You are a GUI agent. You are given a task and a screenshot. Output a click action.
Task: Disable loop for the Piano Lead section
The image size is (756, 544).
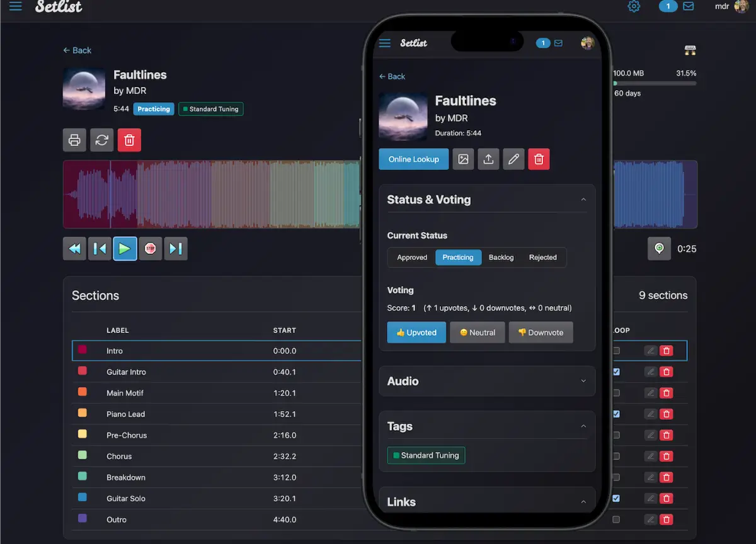(616, 414)
